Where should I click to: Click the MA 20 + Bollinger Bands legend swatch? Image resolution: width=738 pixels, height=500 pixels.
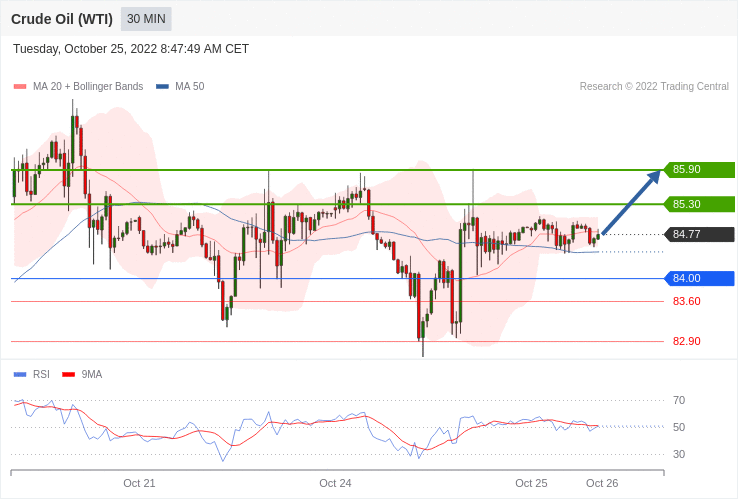(20, 87)
